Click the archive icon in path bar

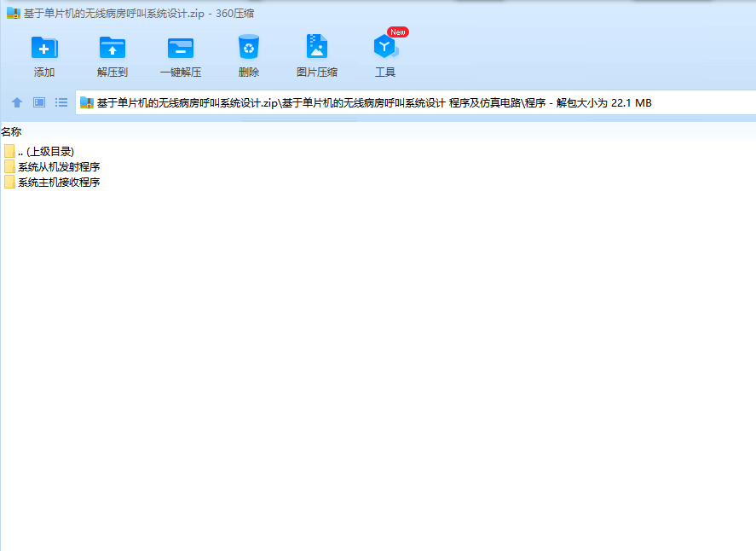87,102
